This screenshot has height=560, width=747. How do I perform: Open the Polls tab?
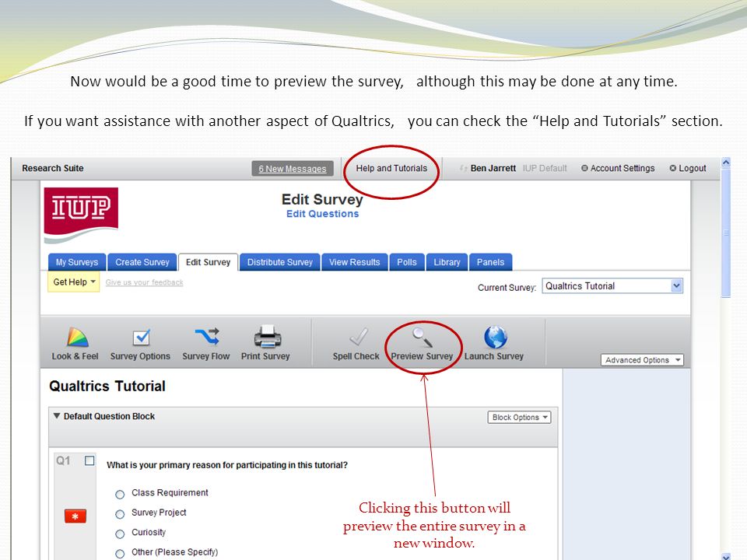click(407, 262)
